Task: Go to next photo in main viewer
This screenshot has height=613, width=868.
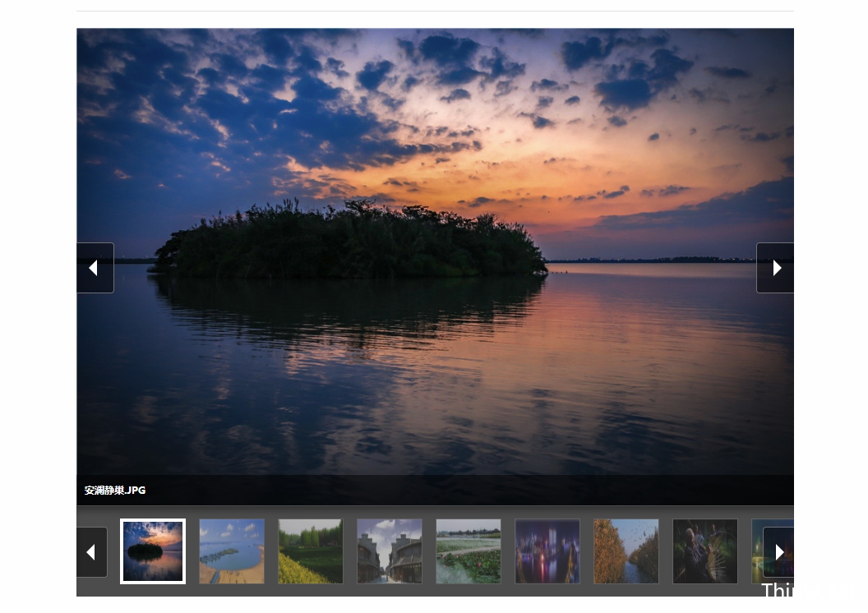Action: pyautogui.click(x=775, y=268)
